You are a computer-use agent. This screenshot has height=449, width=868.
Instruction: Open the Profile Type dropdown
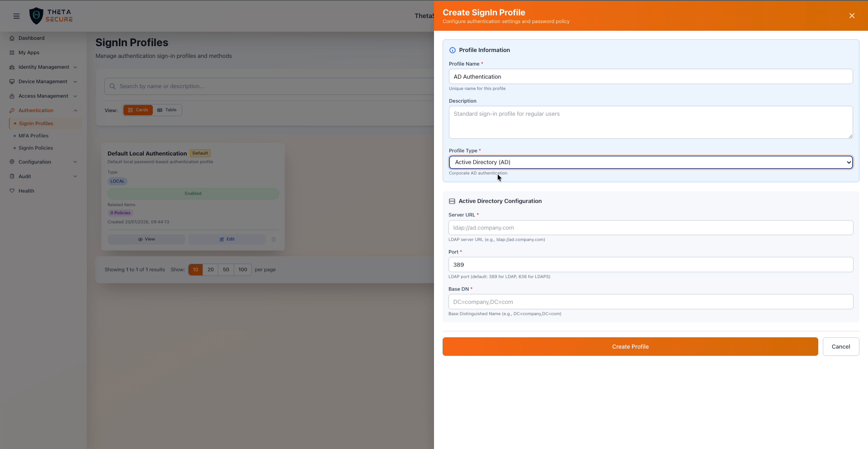(650, 162)
